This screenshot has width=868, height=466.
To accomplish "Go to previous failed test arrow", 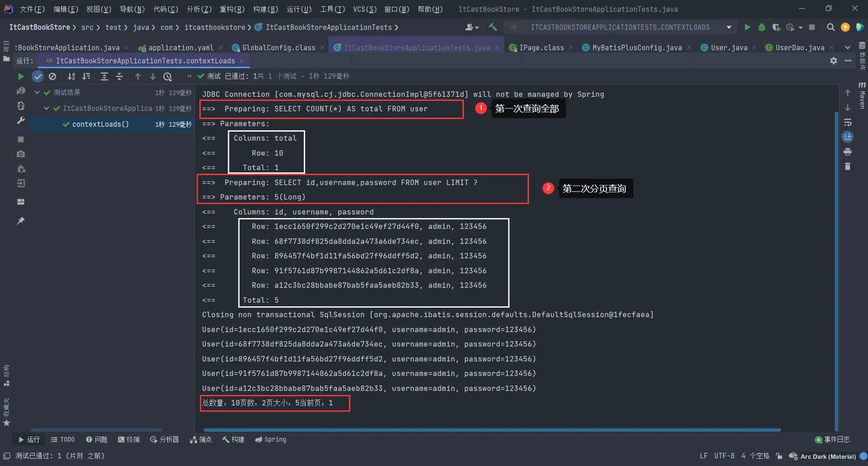I will click(x=138, y=76).
